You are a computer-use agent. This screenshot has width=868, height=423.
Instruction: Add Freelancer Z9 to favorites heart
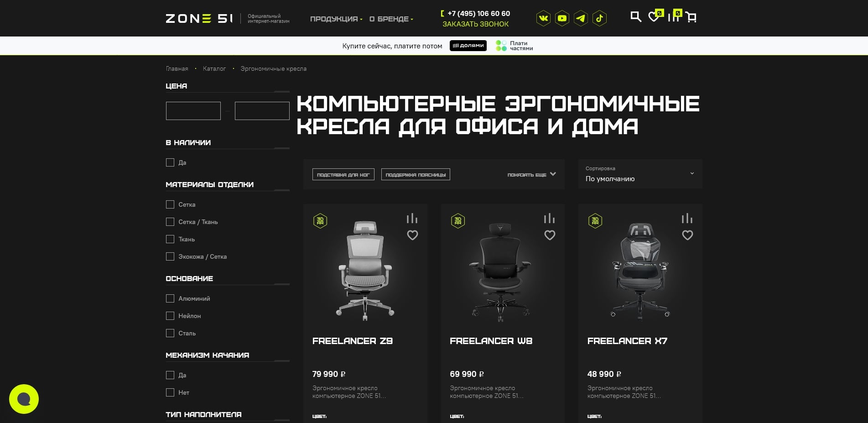coord(412,235)
